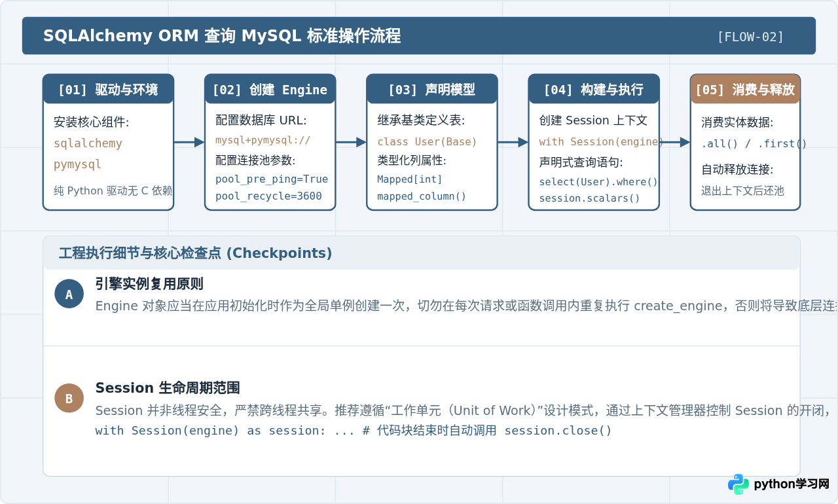Click the text "配置连接池参数:"
The width and height of the screenshot is (838, 504).
(255, 160)
